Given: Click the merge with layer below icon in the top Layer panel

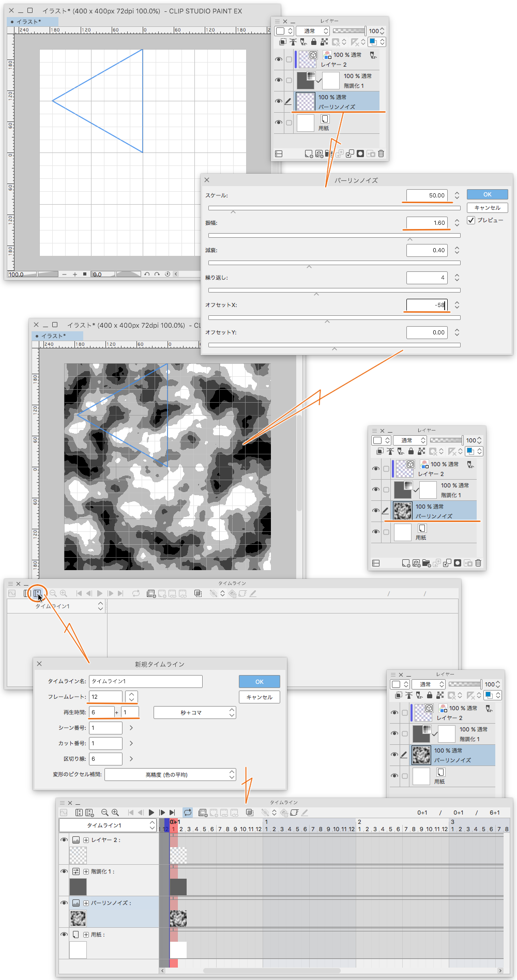Looking at the screenshot, I should click(x=350, y=154).
